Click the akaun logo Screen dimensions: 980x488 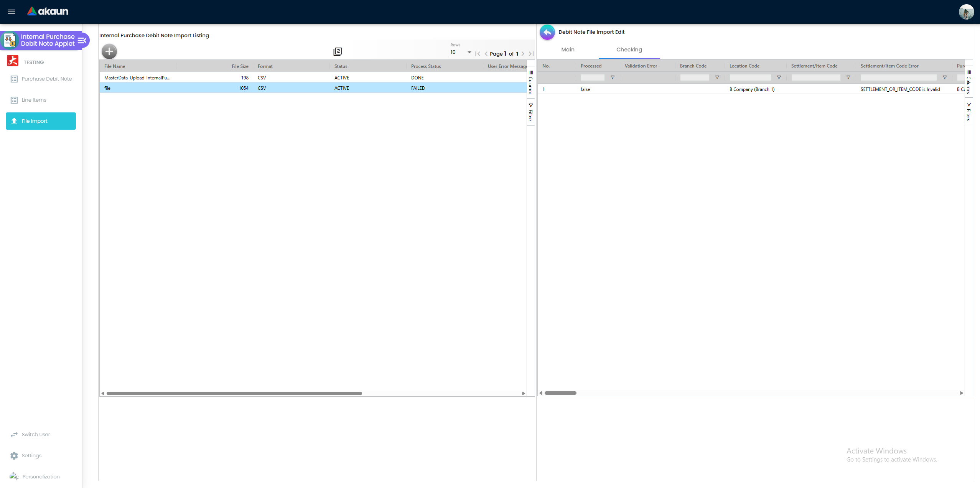pos(48,12)
